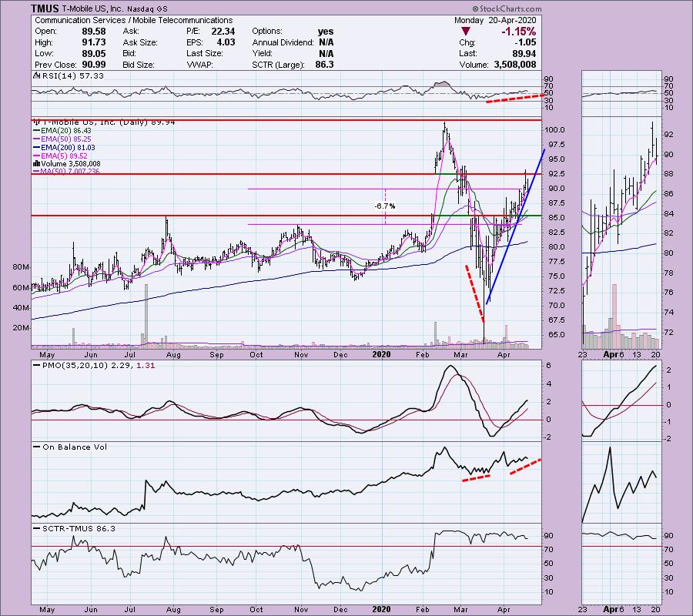This screenshot has width=693, height=616.
Task: Click the Monday 20-Apr-2020 date label
Action: [495, 20]
